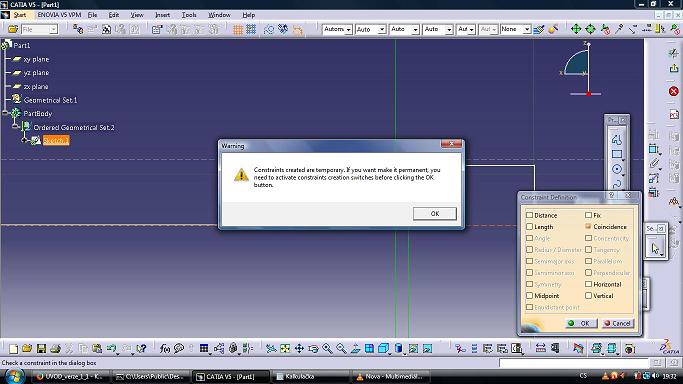Click the Select arrow tool in floating toolbar
This screenshot has height=384, width=683.
655,248
